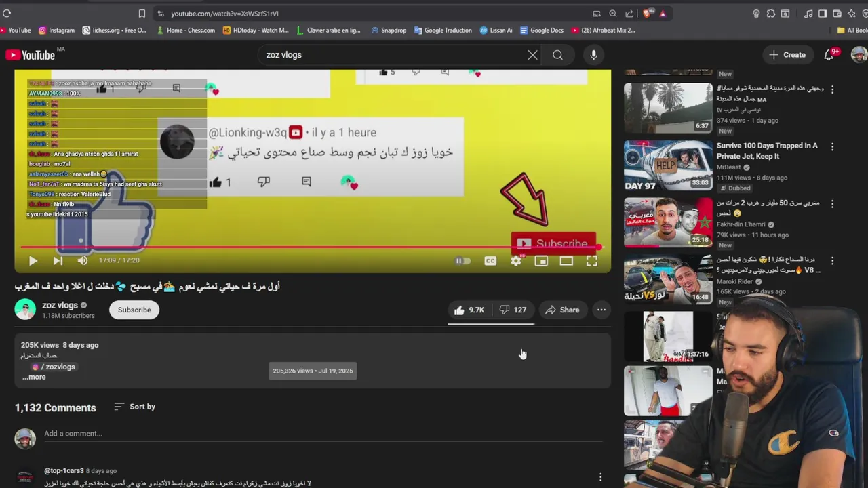This screenshot has width=868, height=488.
Task: Open the YouTube notifications bell
Action: pyautogui.click(x=829, y=55)
